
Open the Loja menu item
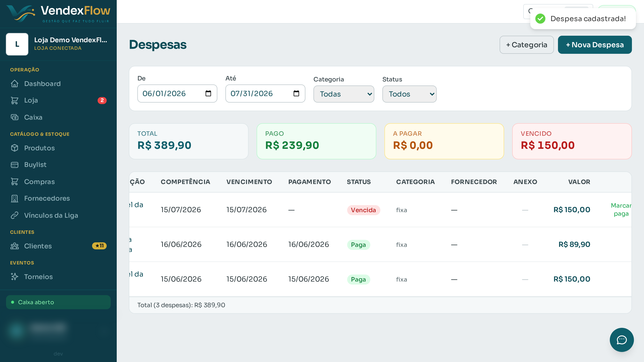tap(58, 100)
